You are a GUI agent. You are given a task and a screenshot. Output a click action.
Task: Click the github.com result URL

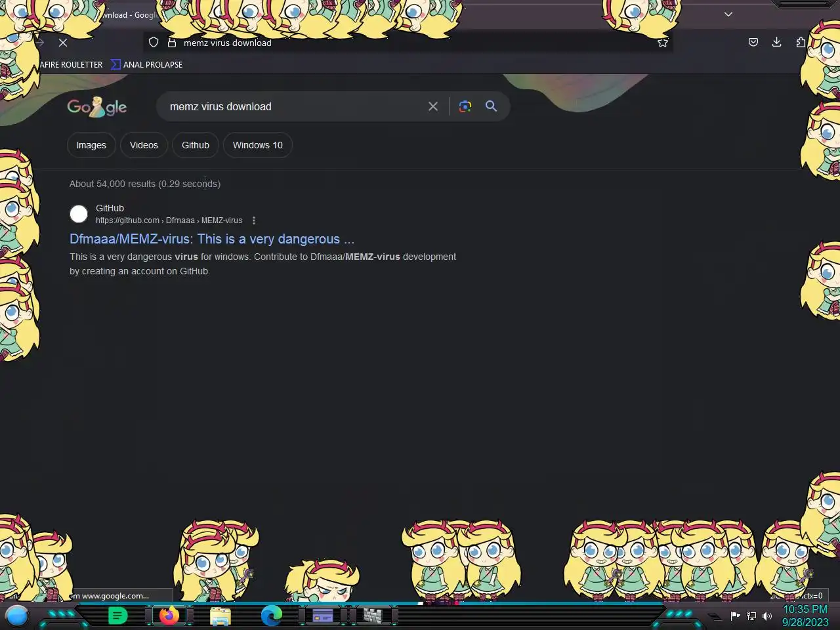169,220
